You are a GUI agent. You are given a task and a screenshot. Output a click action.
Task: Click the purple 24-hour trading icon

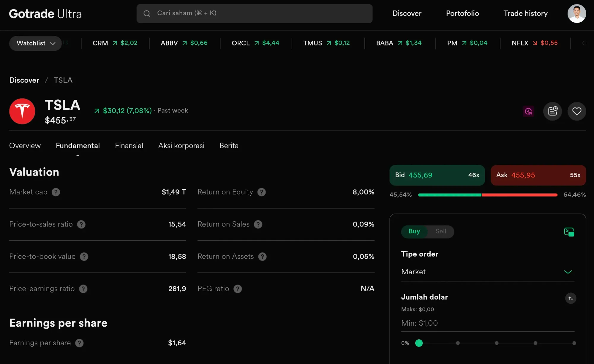pos(528,111)
